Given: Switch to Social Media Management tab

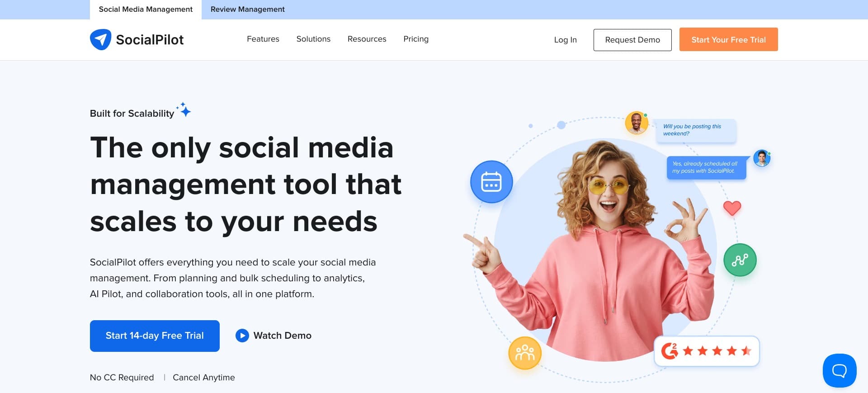Looking at the screenshot, I should pyautogui.click(x=146, y=9).
